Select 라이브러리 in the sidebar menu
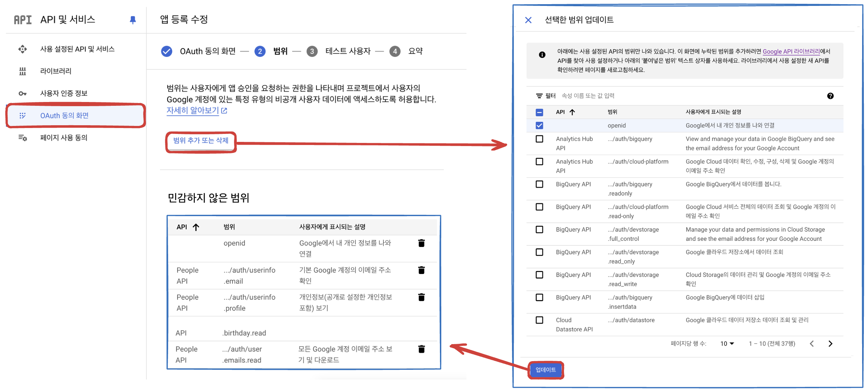This screenshot has width=868, height=392. point(56,71)
